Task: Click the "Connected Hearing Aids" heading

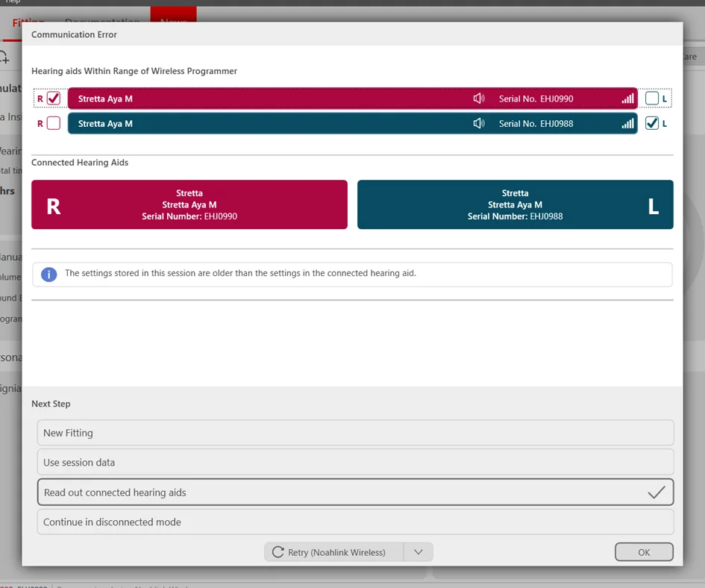Action: (x=80, y=163)
